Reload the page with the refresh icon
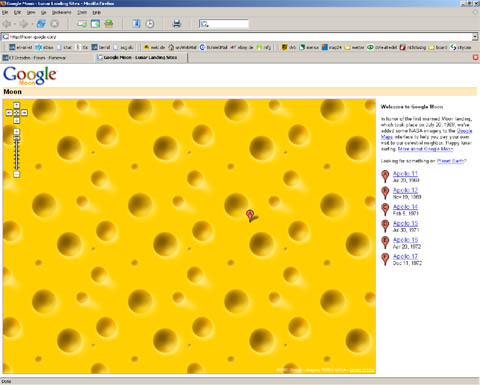Image resolution: width=480 pixels, height=385 pixels. (41, 24)
